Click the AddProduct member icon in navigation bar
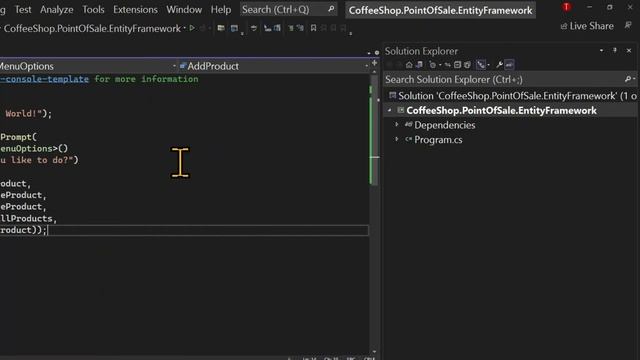640x360 pixels. 183,66
